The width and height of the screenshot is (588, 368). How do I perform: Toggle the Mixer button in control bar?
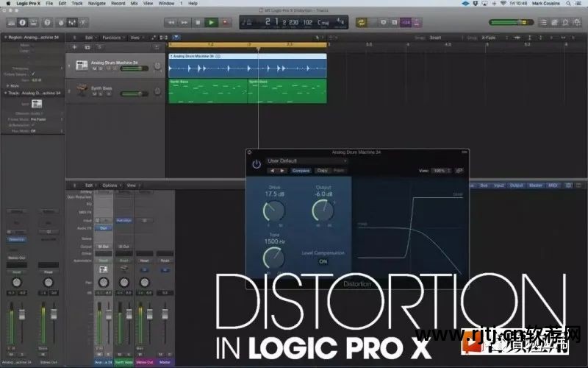72,23
